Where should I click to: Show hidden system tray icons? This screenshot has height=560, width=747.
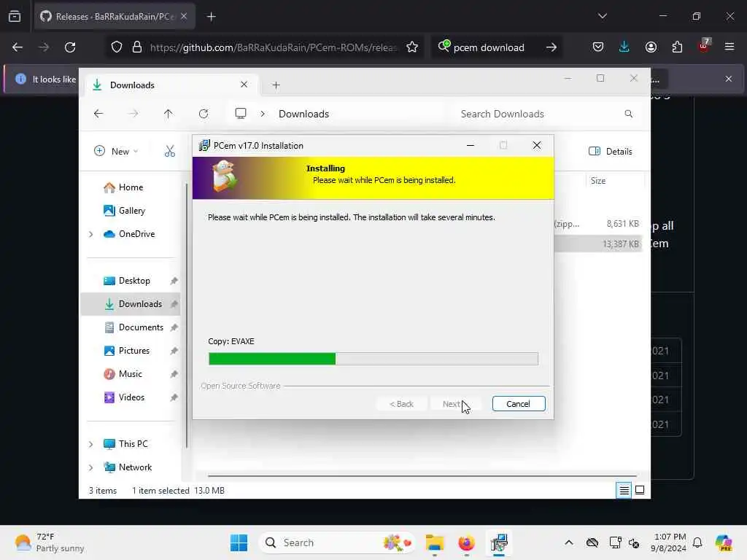569,542
